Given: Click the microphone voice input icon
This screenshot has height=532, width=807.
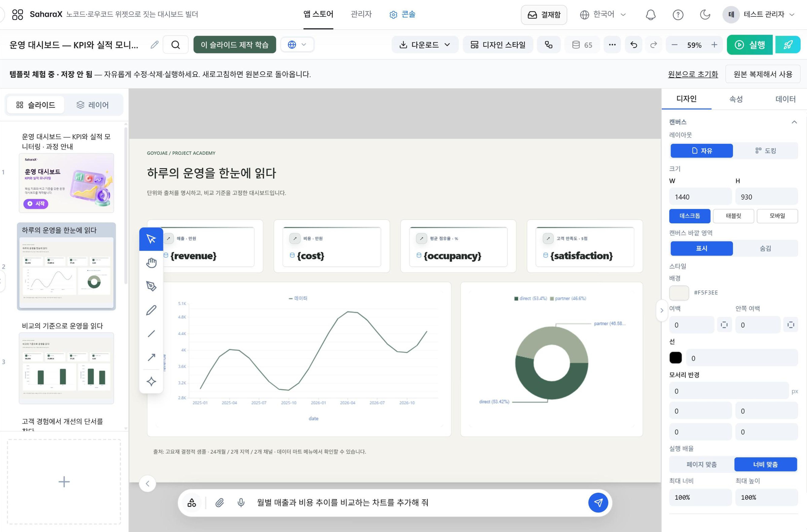Looking at the screenshot, I should [x=241, y=503].
